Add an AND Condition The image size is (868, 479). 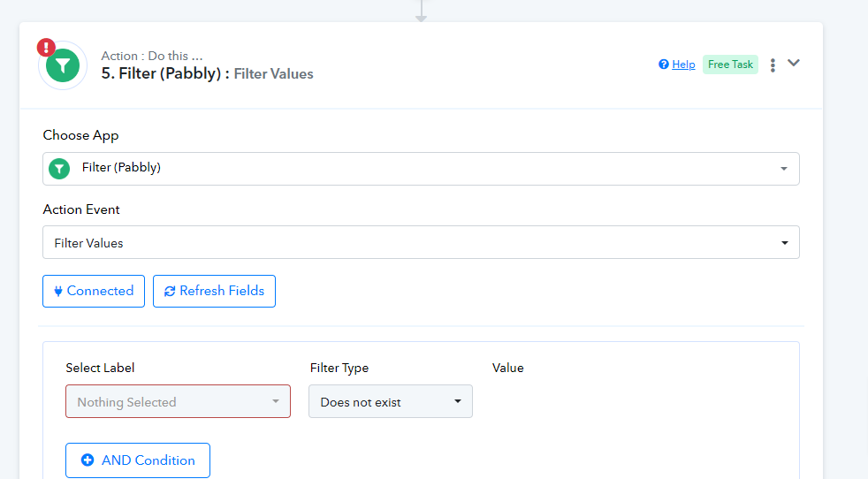tap(138, 460)
